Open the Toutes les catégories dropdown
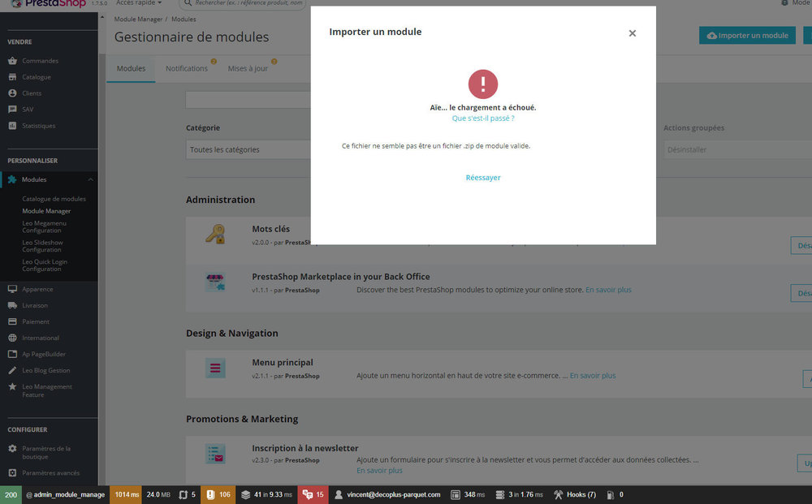Screen dimensions: 812x504 click(248, 149)
